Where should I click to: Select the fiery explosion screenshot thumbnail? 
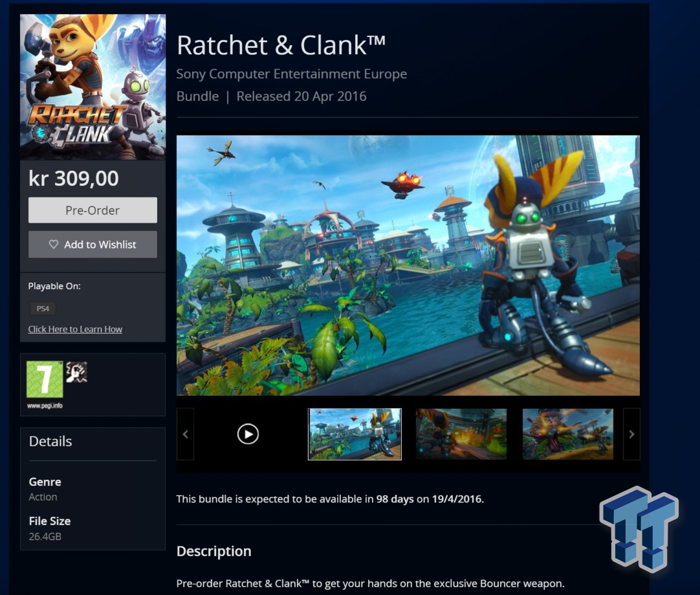tap(461, 434)
